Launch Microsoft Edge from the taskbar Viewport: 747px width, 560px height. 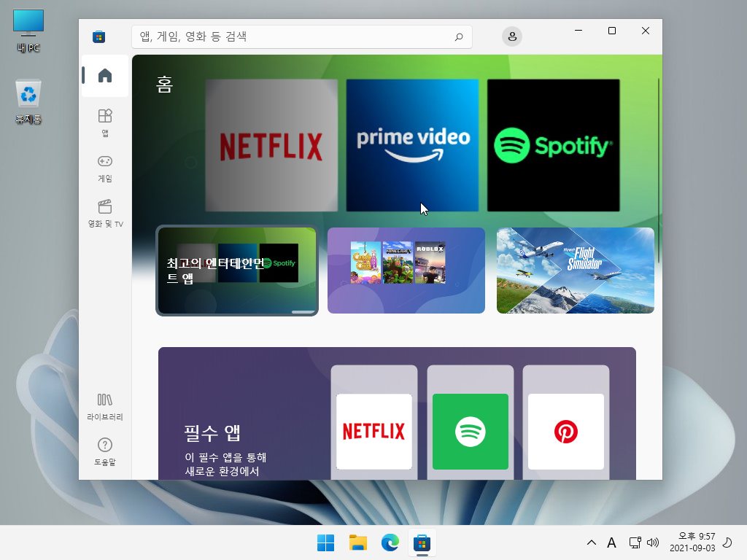390,542
